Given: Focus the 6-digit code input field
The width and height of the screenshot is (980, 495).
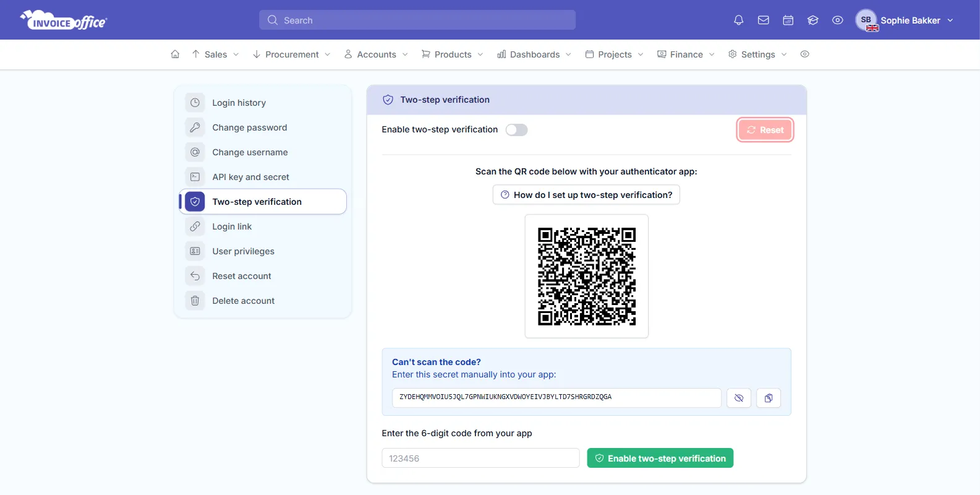Looking at the screenshot, I should pyautogui.click(x=480, y=458).
